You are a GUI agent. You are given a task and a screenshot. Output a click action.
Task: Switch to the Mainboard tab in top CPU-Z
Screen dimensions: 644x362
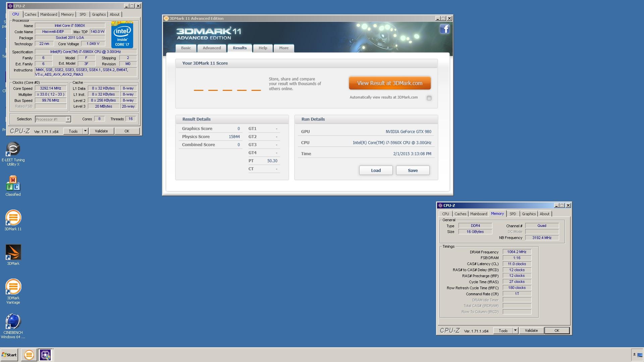click(x=49, y=14)
